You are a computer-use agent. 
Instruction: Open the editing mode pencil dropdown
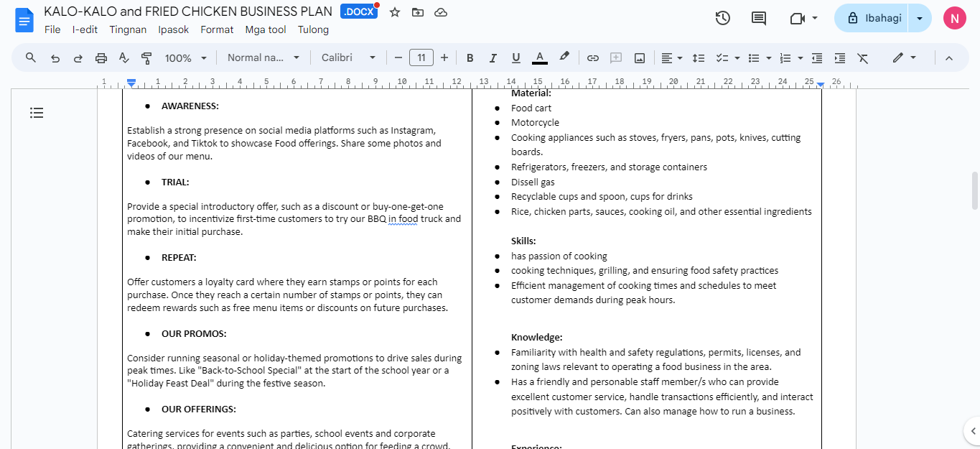tap(904, 57)
